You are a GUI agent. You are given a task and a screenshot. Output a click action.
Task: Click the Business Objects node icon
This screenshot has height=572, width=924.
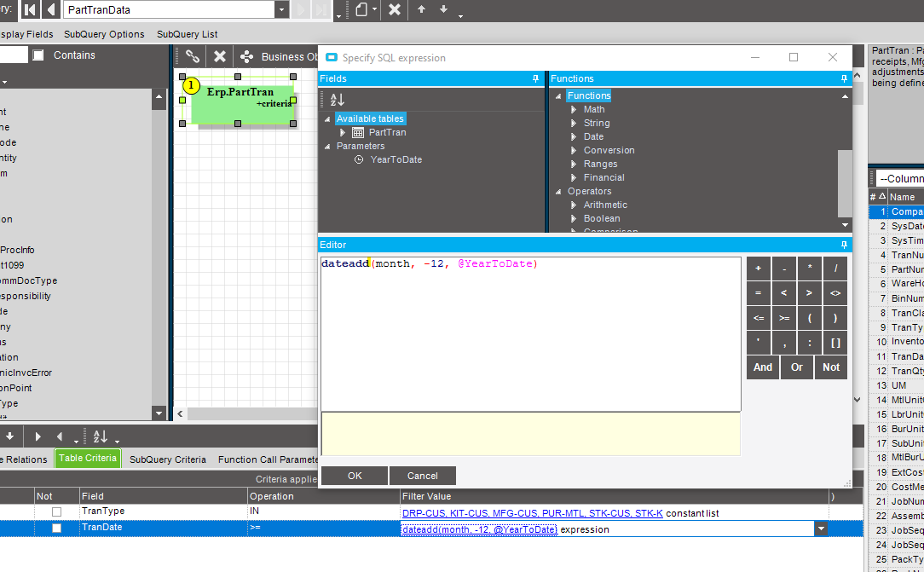(247, 56)
